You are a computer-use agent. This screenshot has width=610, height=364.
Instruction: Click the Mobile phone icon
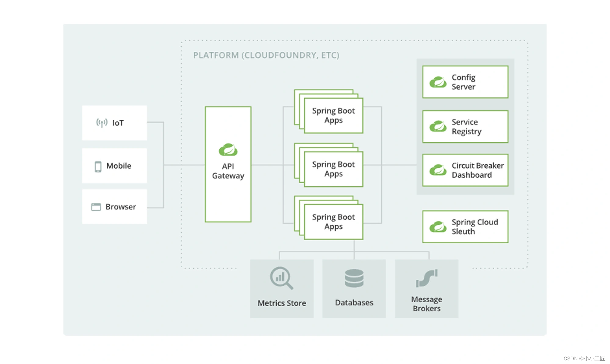click(x=98, y=166)
